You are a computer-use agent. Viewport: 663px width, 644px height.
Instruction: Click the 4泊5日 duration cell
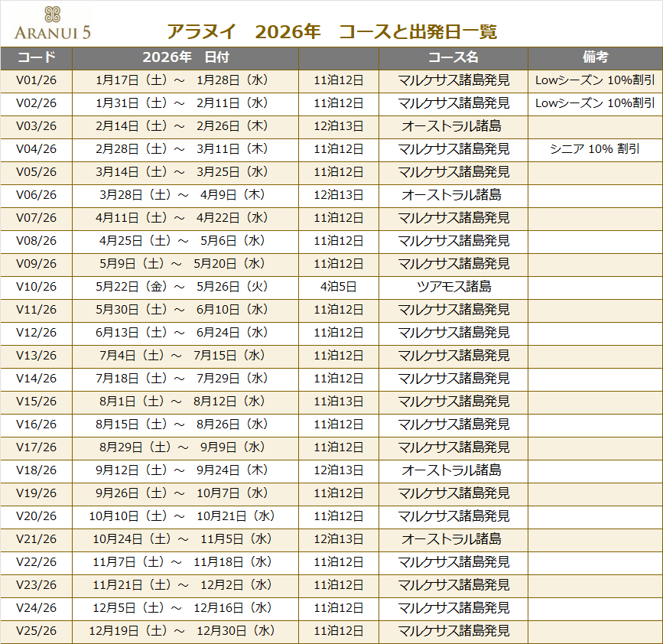click(x=338, y=287)
